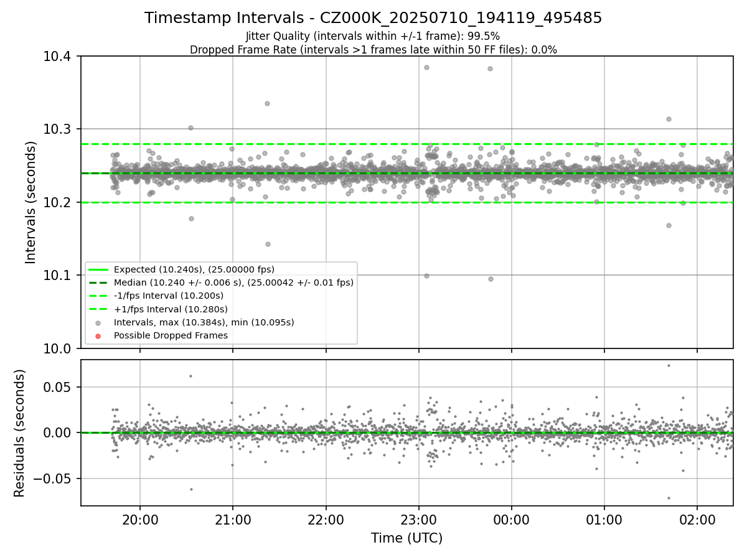Click the minimum interval point near 23:45
Screen dimensions: 747x560
pos(491,279)
